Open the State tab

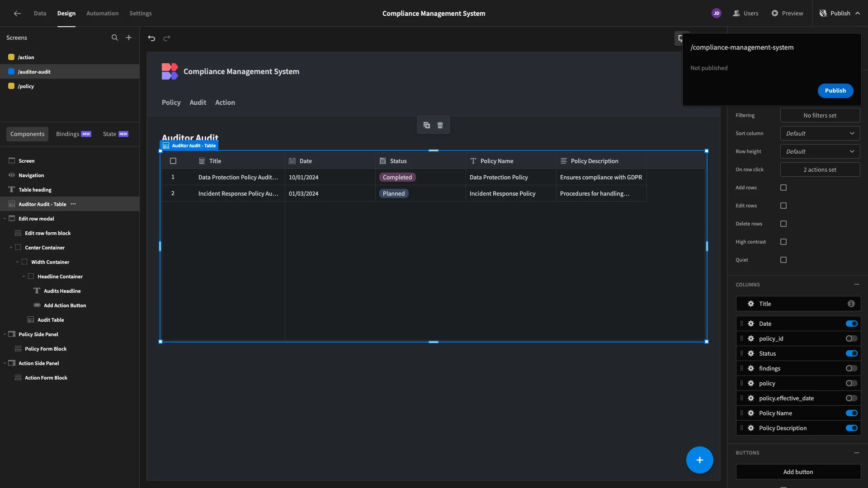(116, 134)
